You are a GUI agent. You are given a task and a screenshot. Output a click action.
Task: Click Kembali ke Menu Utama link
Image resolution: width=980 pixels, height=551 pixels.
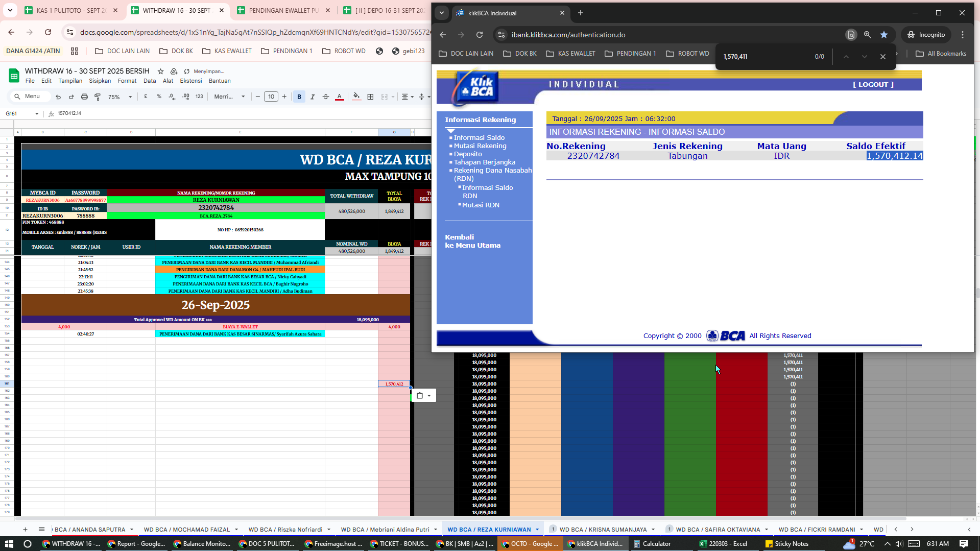pyautogui.click(x=472, y=242)
